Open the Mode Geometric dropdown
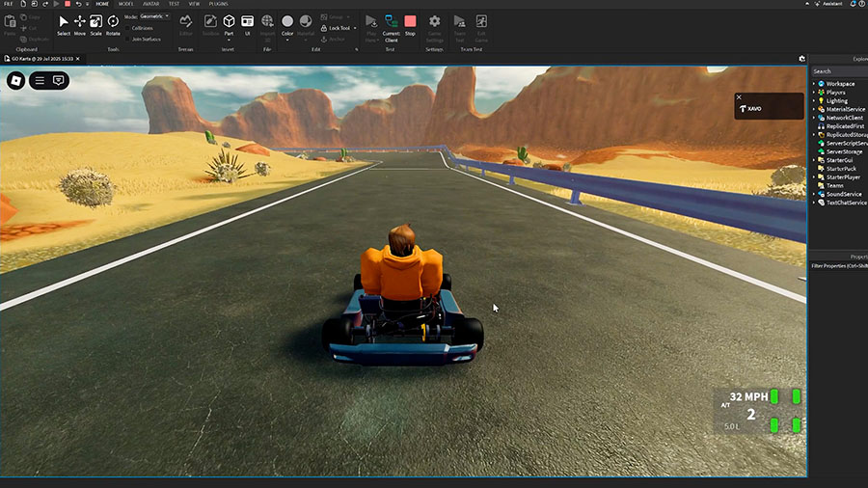The height and width of the screenshot is (488, 868). [154, 16]
